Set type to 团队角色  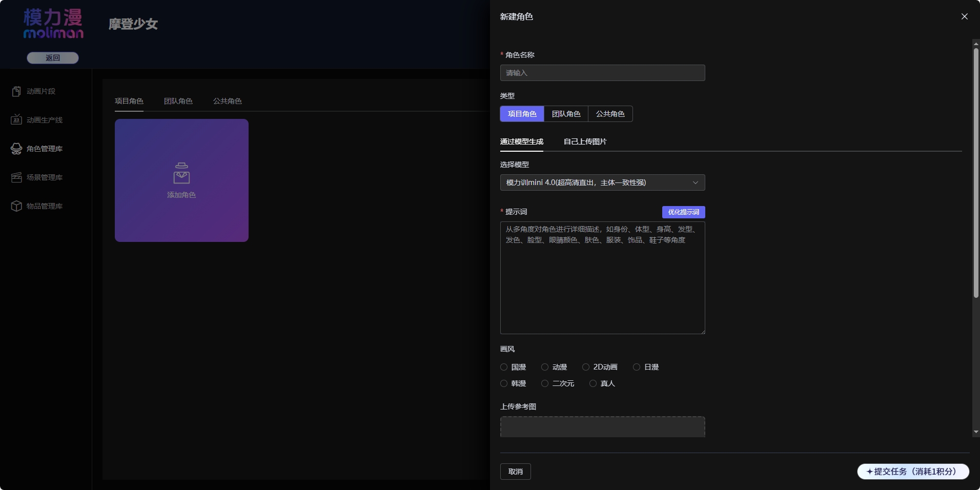[566, 114]
